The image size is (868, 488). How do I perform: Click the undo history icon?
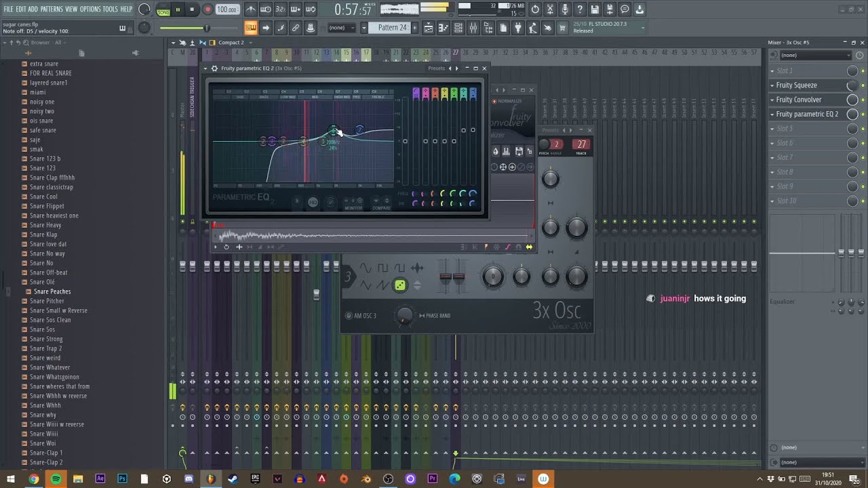click(x=535, y=9)
